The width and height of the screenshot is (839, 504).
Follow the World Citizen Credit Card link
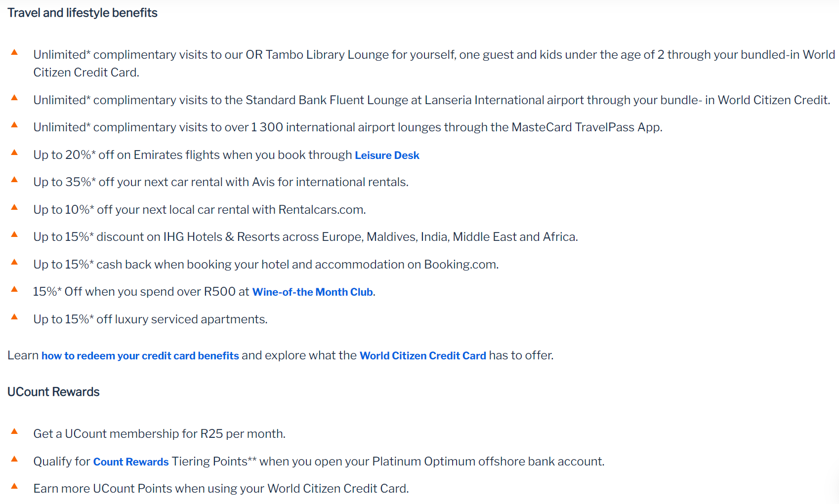pyautogui.click(x=423, y=355)
